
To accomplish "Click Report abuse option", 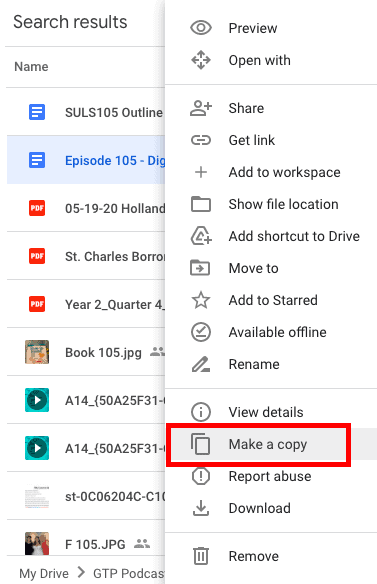I will click(x=271, y=476).
